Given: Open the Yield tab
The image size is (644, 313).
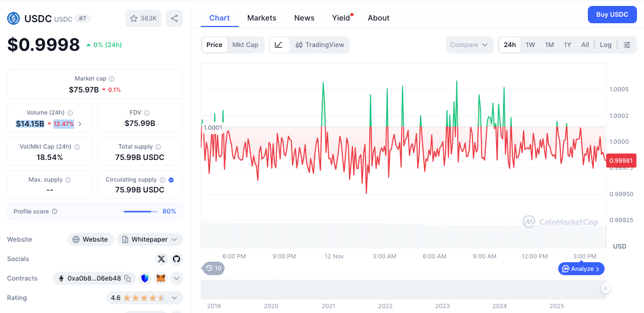Looking at the screenshot, I should 341,18.
